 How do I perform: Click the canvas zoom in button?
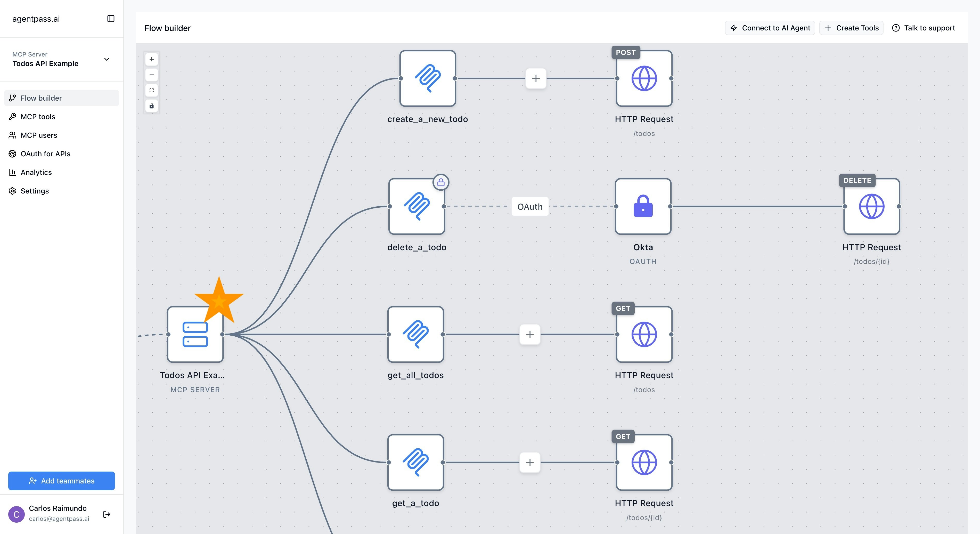point(151,59)
